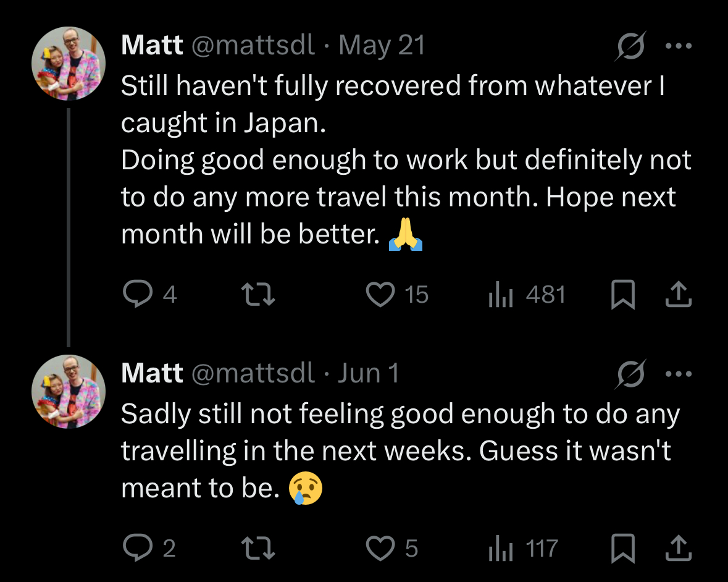Open Grok icon on Jun 1 tweet
This screenshot has height=582, width=728.
(630, 373)
